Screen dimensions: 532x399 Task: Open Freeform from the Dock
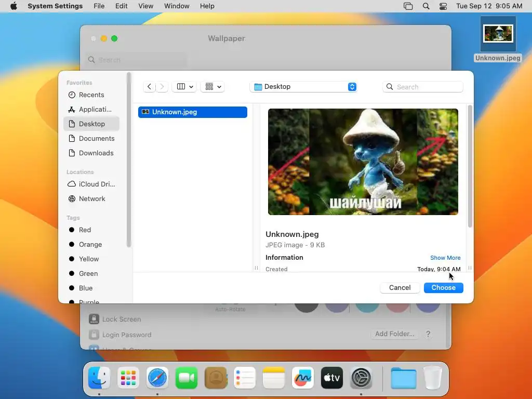pos(303,378)
